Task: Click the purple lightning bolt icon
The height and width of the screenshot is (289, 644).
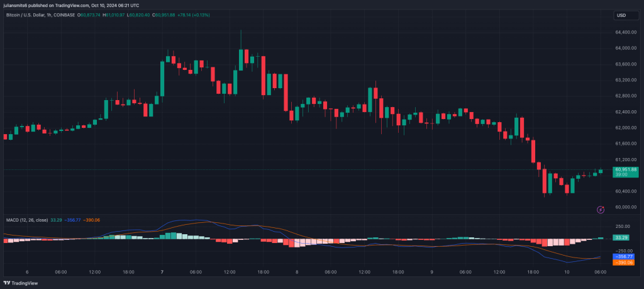Action: (601, 209)
